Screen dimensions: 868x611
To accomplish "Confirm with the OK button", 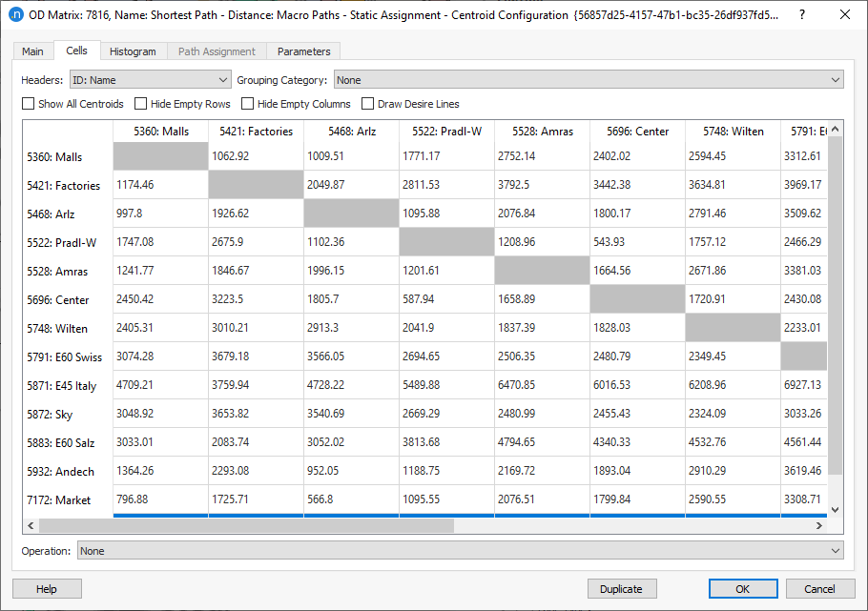I will (743, 589).
